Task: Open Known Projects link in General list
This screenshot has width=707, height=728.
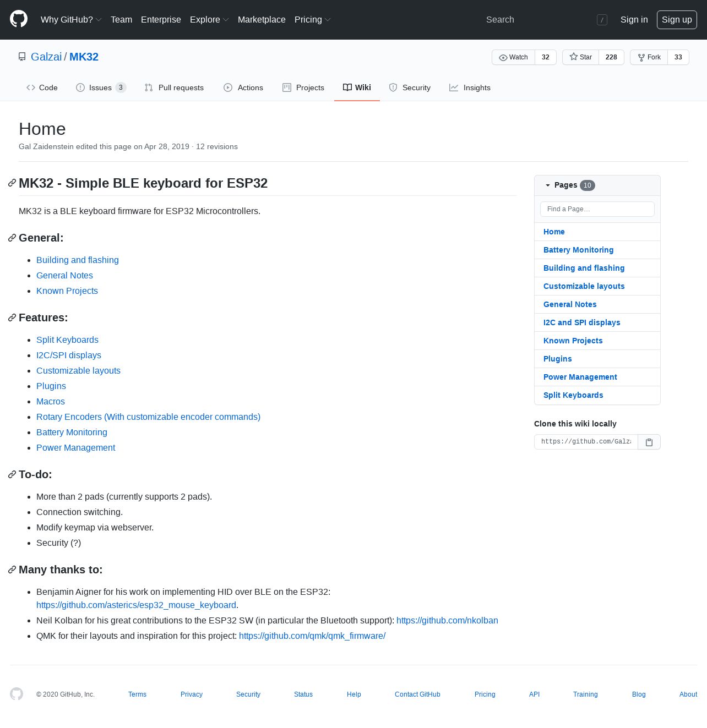Action: point(67,291)
